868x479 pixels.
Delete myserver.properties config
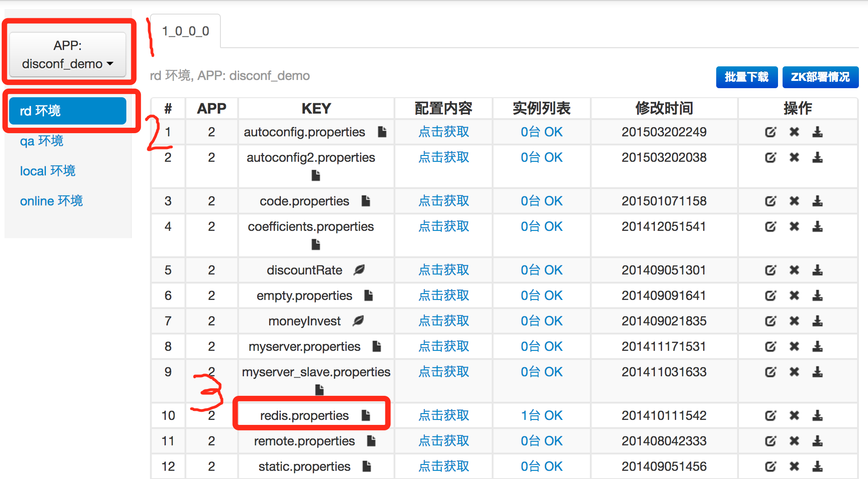tap(794, 347)
